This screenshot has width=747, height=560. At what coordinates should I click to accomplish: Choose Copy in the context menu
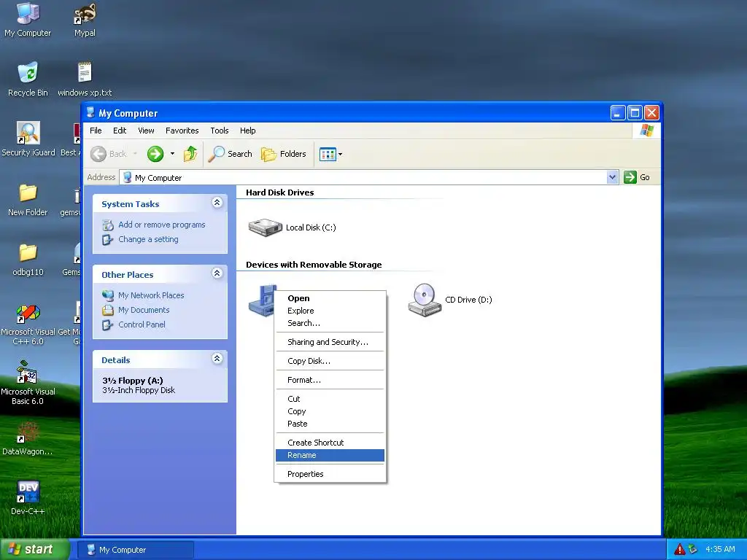(x=330, y=411)
